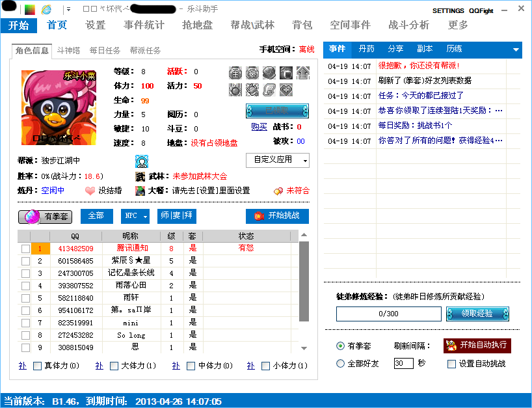Enable the 设置自动挑战 checkbox

(452, 364)
